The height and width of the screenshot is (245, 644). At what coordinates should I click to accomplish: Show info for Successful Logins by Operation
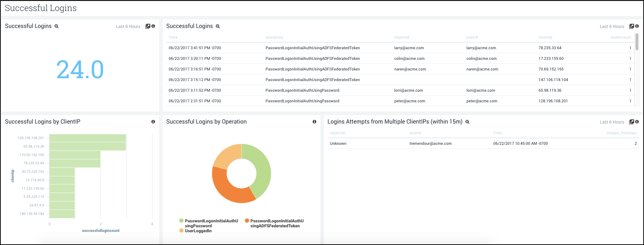tap(314, 122)
